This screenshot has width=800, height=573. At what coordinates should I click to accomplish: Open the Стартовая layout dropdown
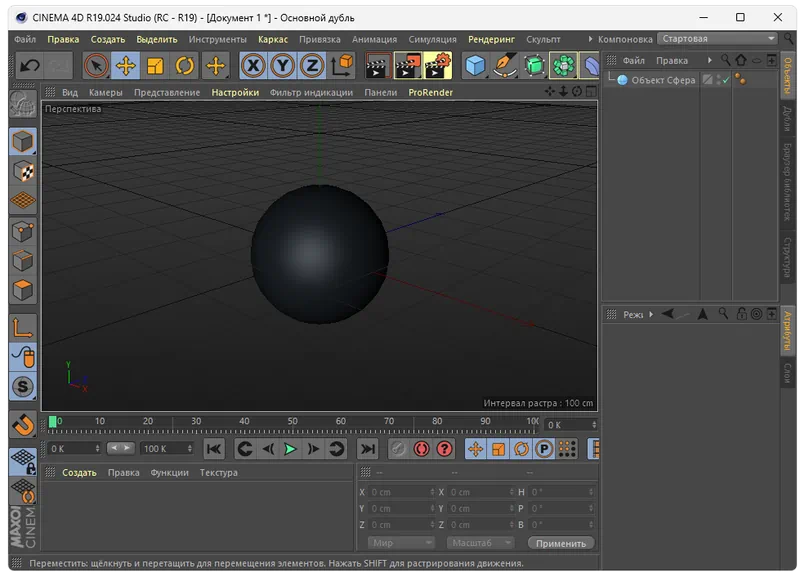tap(717, 39)
